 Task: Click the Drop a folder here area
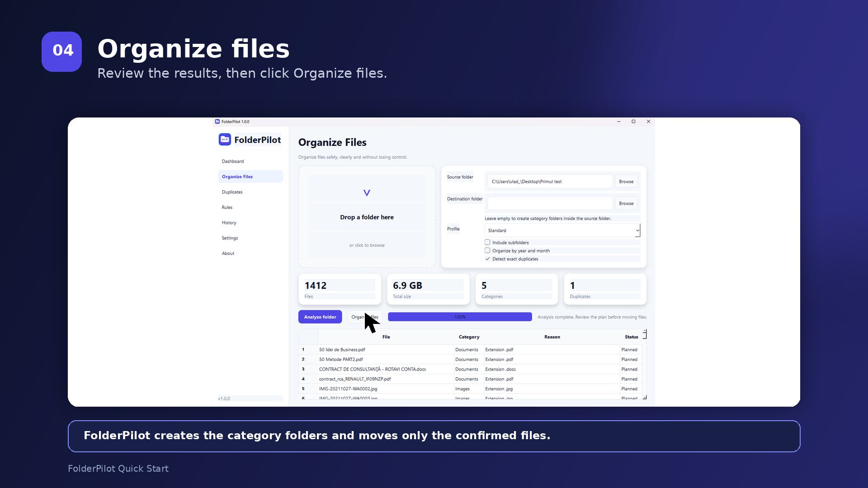pyautogui.click(x=367, y=217)
